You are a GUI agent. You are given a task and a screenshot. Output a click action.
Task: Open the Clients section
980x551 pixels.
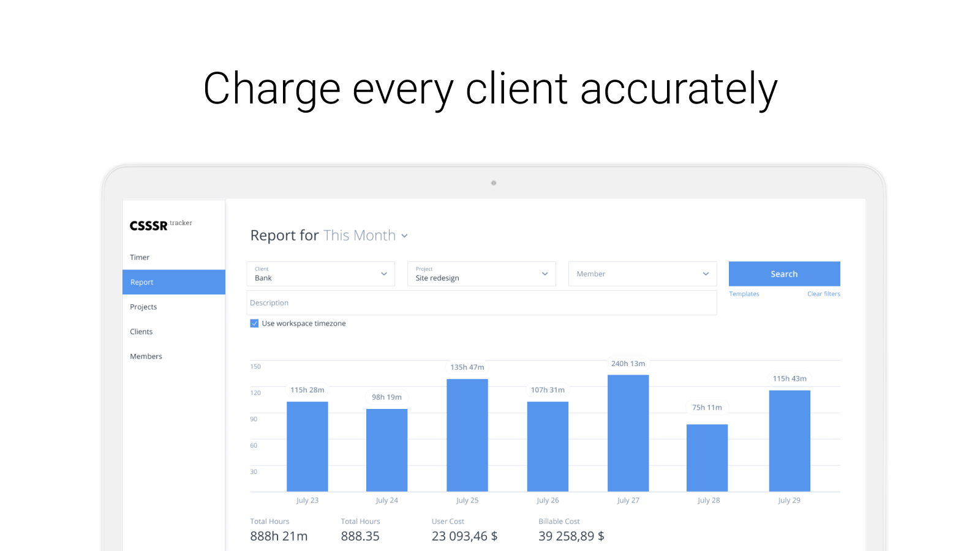pos(141,332)
